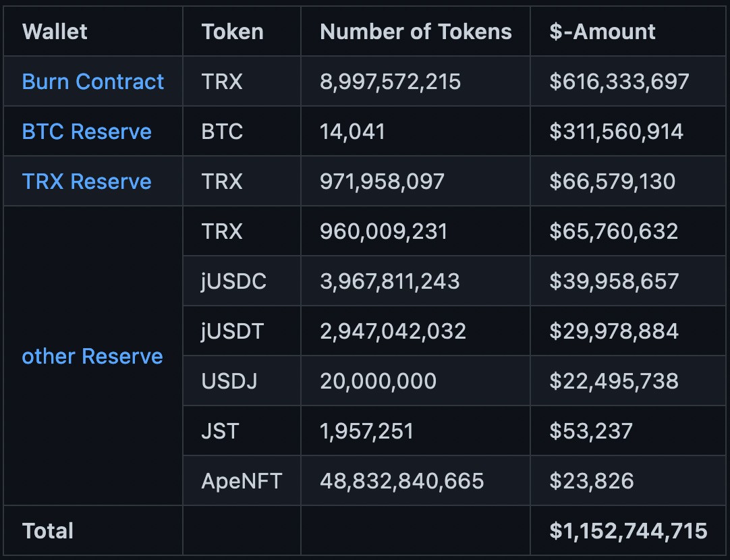730x560 pixels.
Task: Open the other Reserve wallet link
Action: coord(92,356)
